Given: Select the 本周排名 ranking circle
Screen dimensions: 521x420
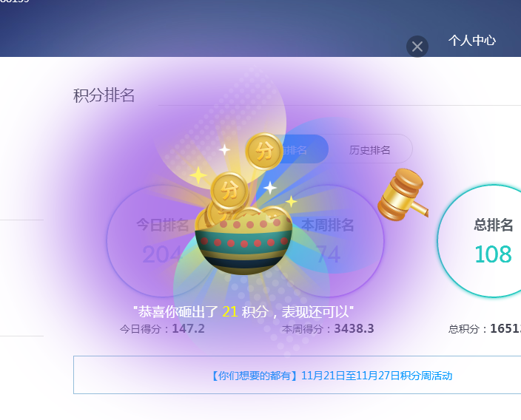Looking at the screenshot, I should pos(328,241).
